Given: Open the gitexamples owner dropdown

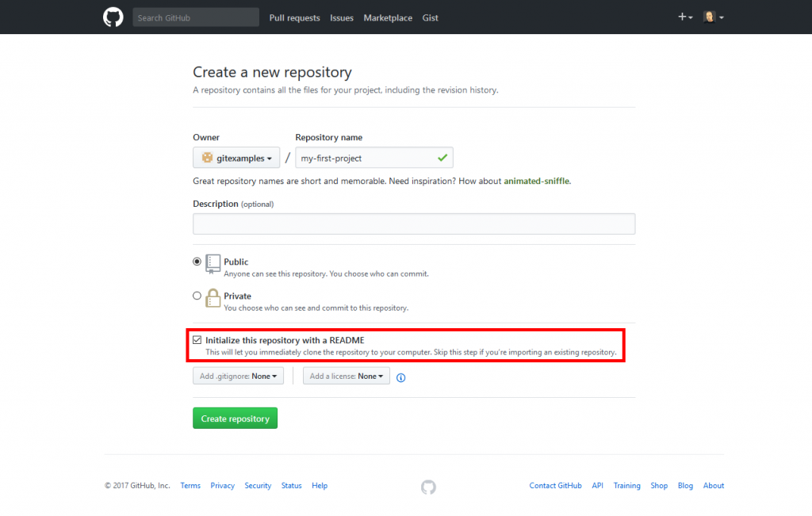Looking at the screenshot, I should [236, 158].
